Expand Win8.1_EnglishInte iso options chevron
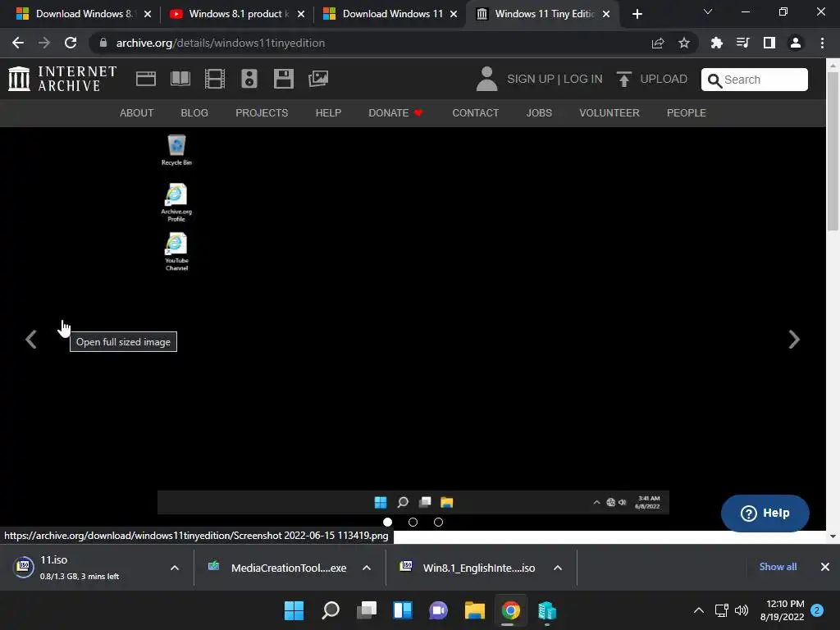Viewport: 840px width, 630px height. point(558,568)
